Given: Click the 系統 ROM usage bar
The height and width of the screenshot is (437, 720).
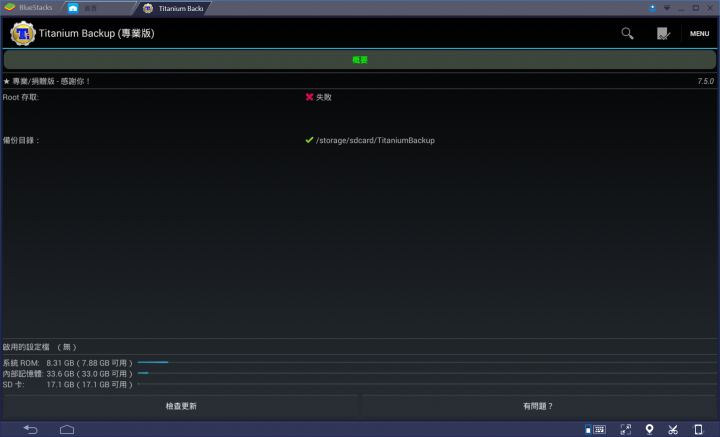Looking at the screenshot, I should point(427,362).
